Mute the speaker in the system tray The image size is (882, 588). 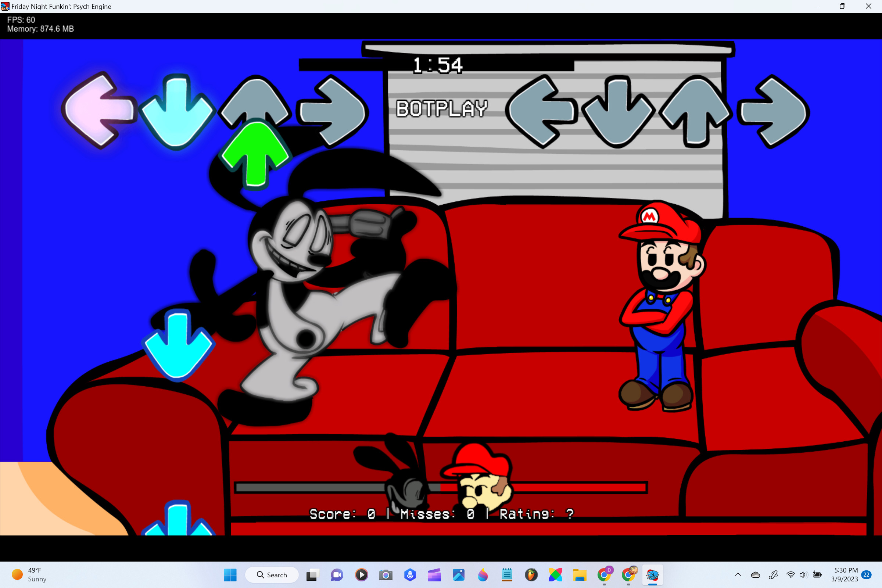click(x=803, y=574)
